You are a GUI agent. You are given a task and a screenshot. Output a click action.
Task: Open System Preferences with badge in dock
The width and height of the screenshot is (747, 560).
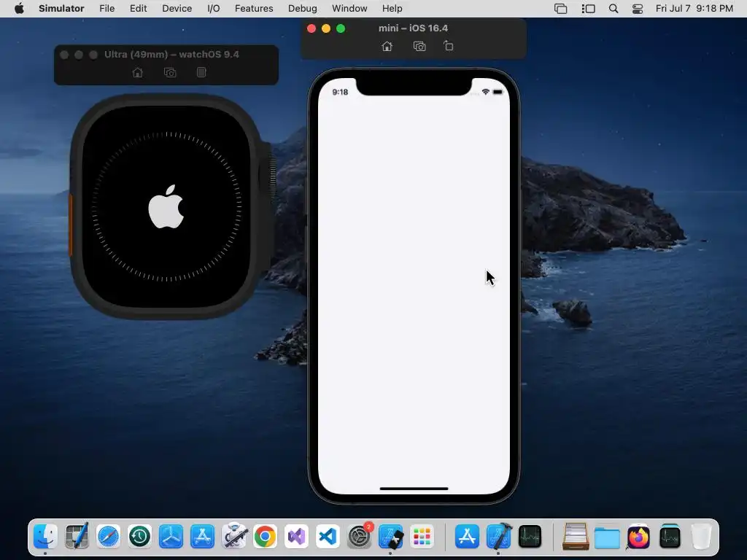pyautogui.click(x=359, y=537)
